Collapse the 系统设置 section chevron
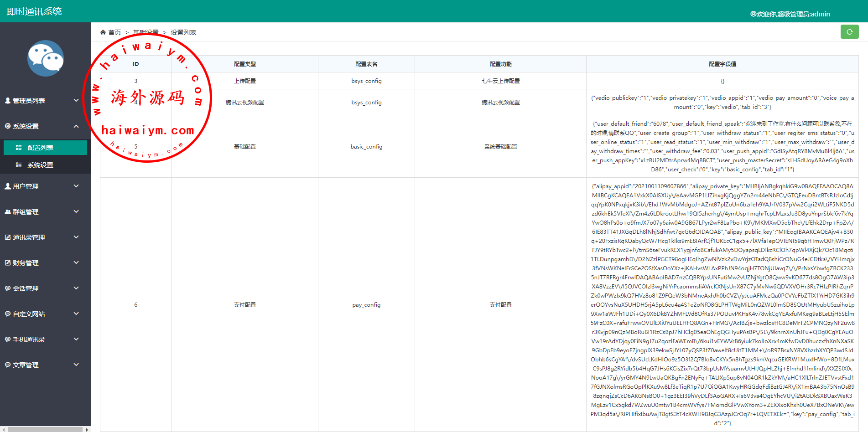This screenshot has height=432, width=868. tap(76, 126)
